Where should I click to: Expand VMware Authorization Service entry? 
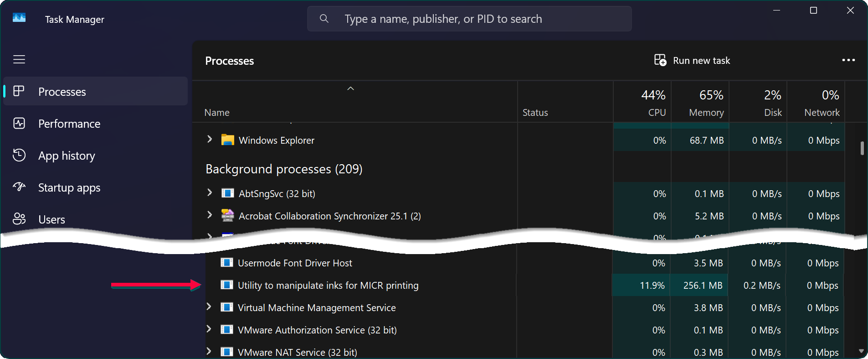pos(209,329)
